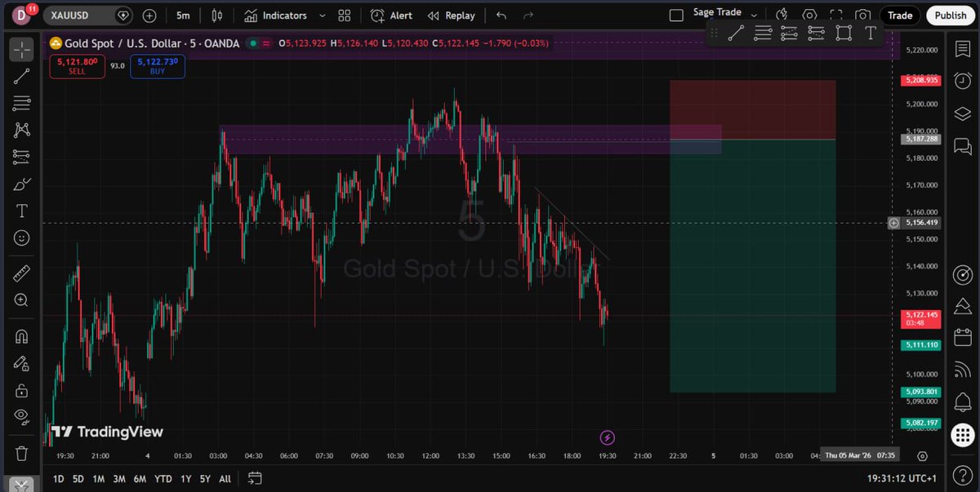Image resolution: width=980 pixels, height=492 pixels.
Task: Toggle stay in drawing mode
Action: [x=22, y=363]
